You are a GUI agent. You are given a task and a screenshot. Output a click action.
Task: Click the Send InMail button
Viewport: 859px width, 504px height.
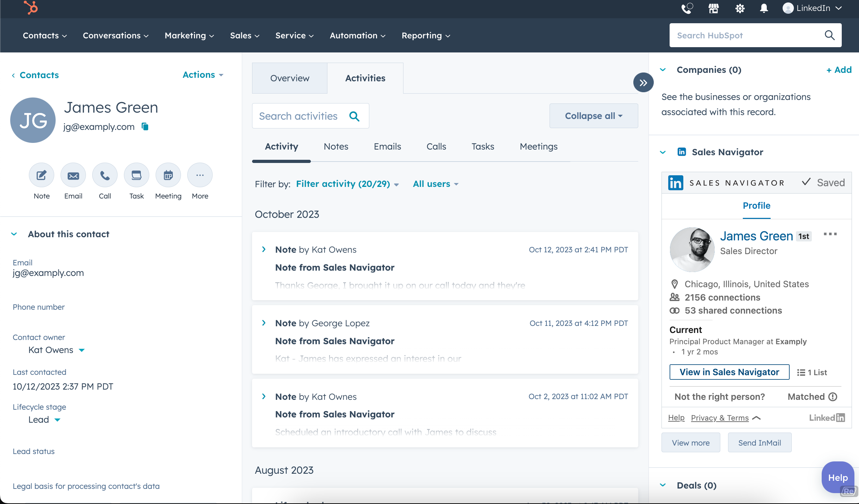[759, 443]
